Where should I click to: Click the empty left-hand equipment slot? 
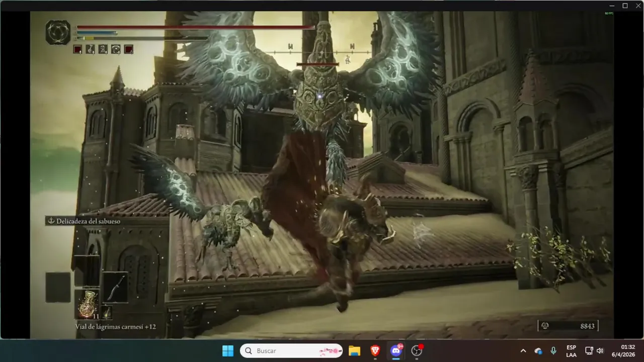click(58, 288)
